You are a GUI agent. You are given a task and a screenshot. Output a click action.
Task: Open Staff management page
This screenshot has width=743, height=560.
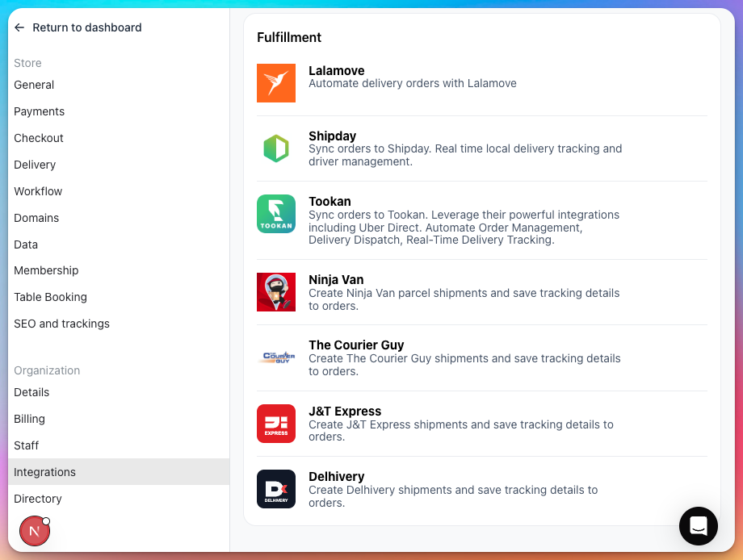click(x=26, y=445)
